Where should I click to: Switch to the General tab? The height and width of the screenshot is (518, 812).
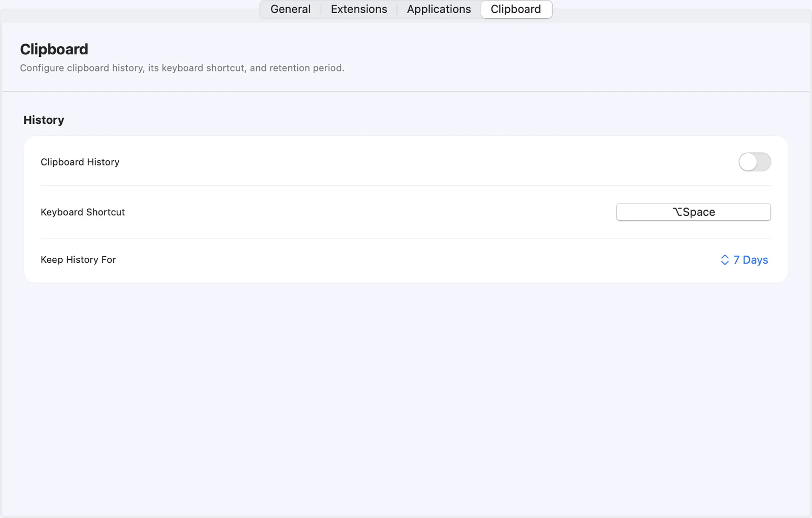290,9
